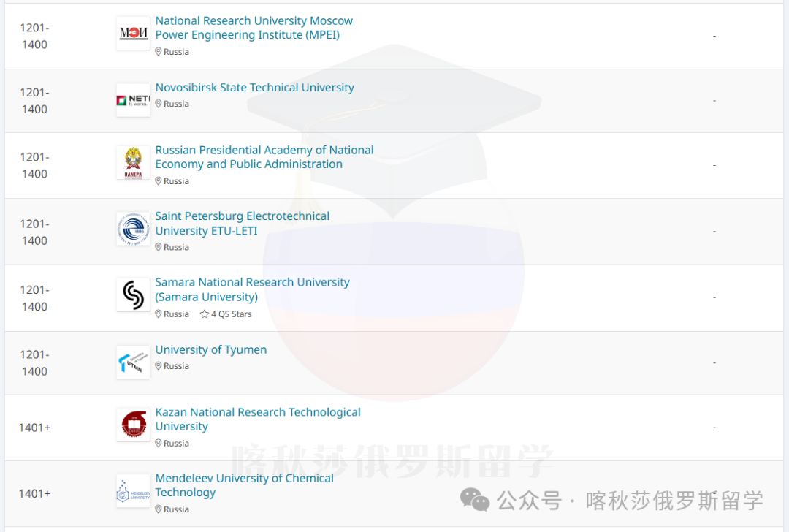This screenshot has width=789, height=532.
Task: Click the Samara University S logo
Action: 134,294
